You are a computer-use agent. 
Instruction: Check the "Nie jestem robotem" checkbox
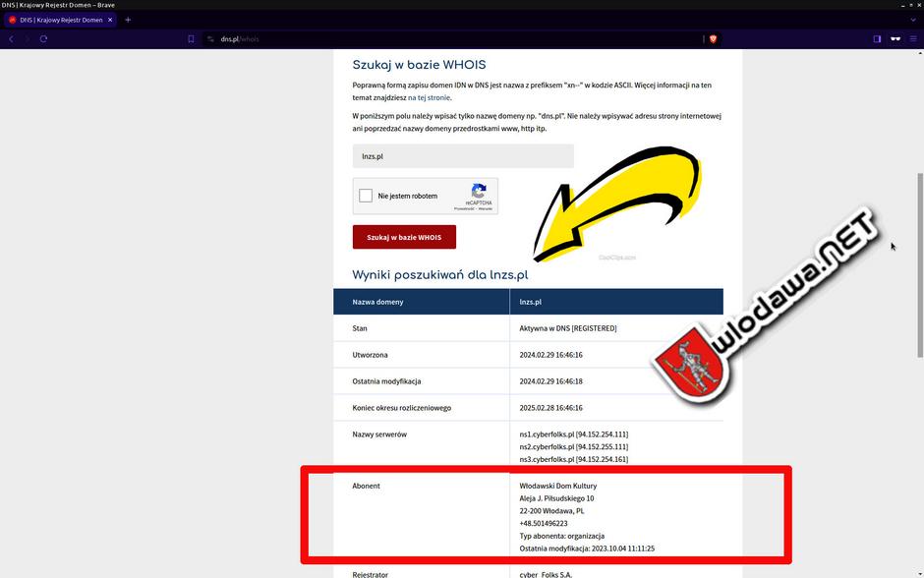tap(365, 196)
